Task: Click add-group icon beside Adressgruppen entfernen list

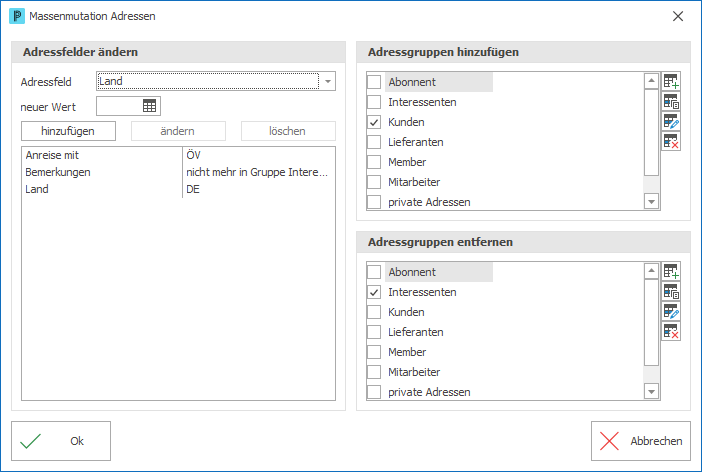Action: 671,272
